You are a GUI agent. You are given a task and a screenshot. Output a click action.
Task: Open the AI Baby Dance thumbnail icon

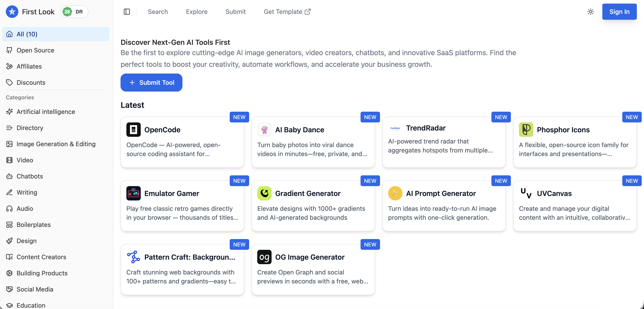pyautogui.click(x=264, y=130)
